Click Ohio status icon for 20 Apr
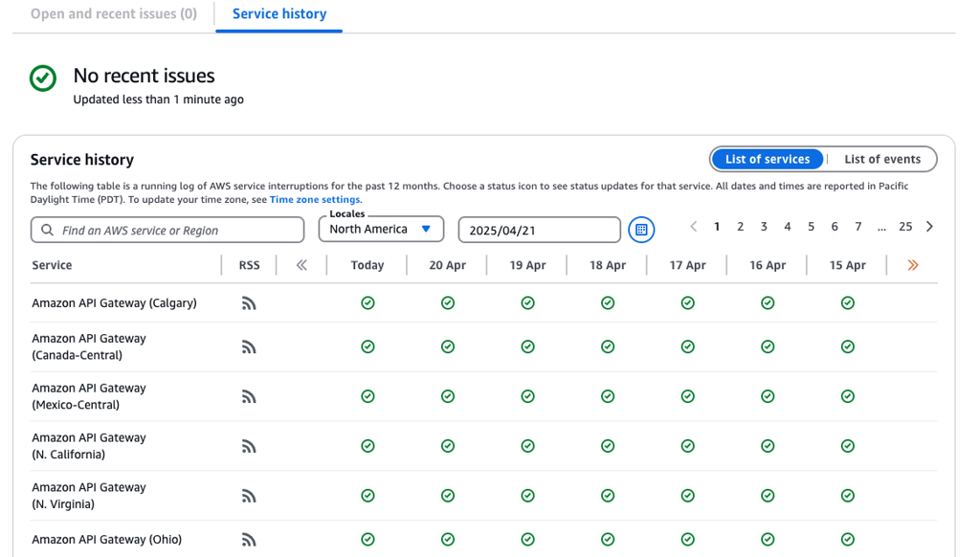The image size is (980, 557). [x=448, y=539]
